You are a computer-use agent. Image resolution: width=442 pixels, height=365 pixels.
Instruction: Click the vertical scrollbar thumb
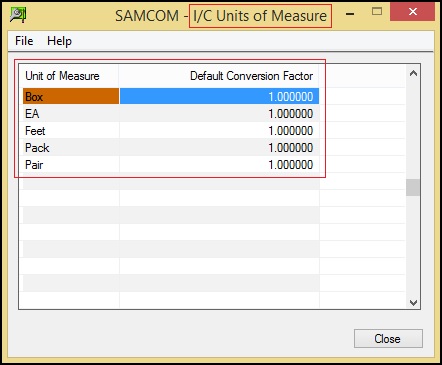point(413,187)
